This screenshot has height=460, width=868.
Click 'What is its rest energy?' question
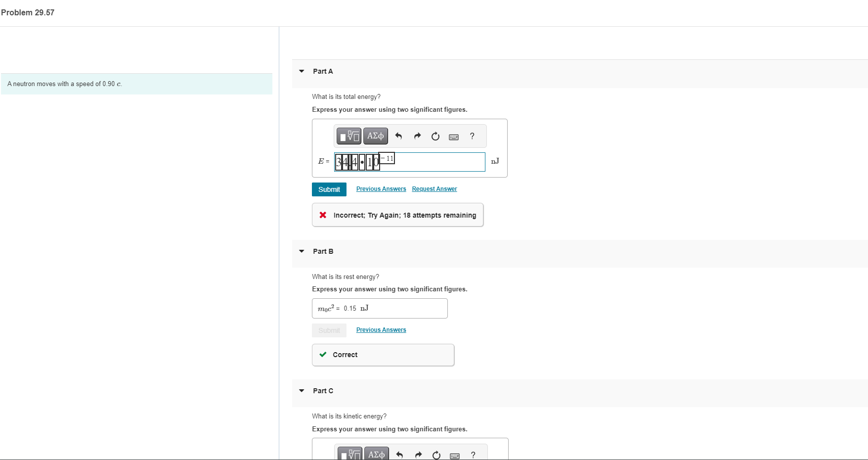coord(346,277)
